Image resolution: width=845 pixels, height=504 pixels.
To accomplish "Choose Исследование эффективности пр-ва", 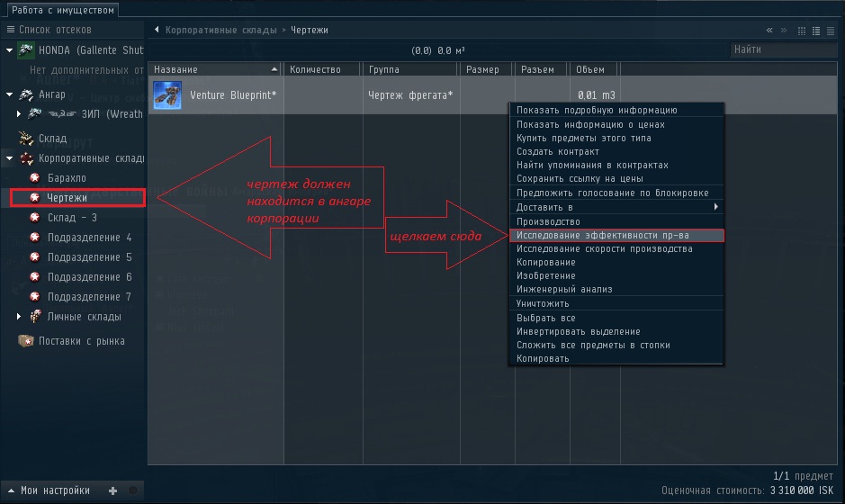I will [616, 235].
